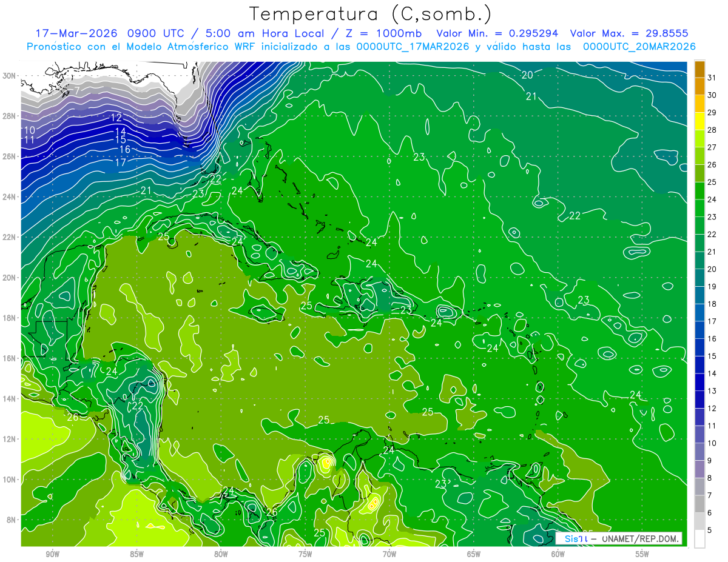The width and height of the screenshot is (728, 562).
Task: Click the '55W' longitude axis label
Action: [x=642, y=554]
